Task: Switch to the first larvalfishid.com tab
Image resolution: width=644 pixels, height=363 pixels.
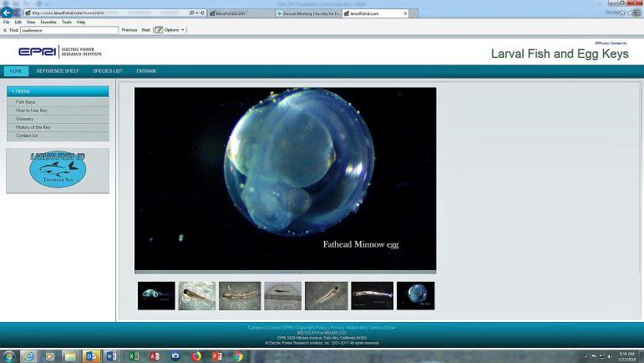Action: 241,13
